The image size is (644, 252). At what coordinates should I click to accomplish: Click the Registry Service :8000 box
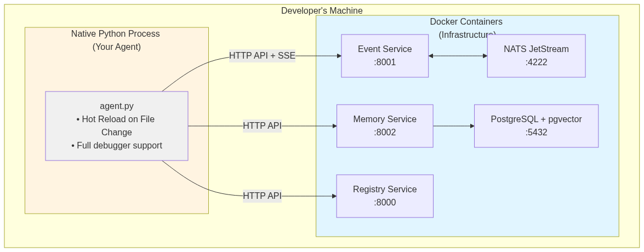[385, 196]
